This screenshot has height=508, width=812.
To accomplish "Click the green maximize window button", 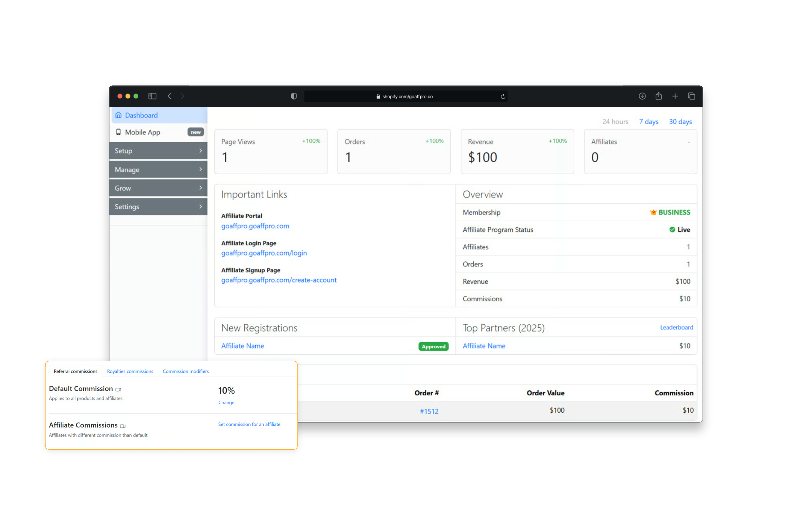I will coord(136,96).
